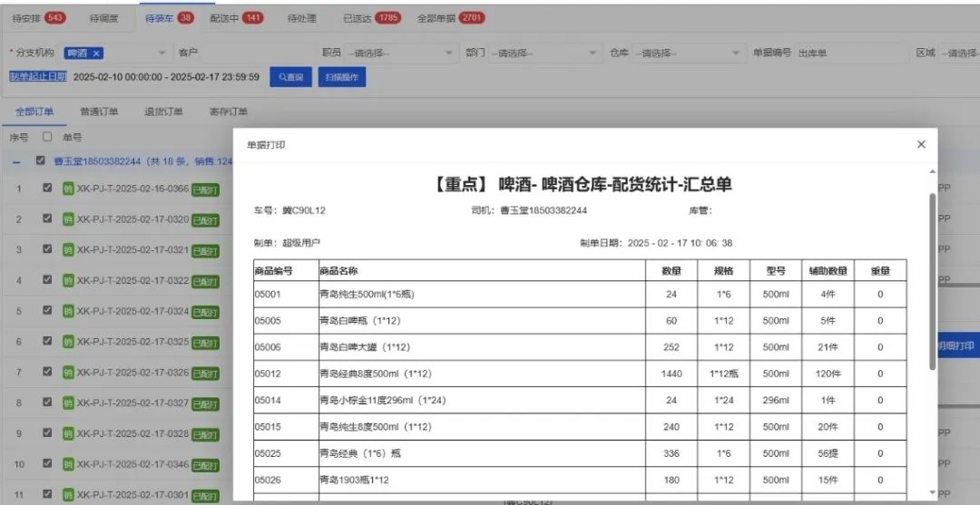This screenshot has height=505, width=980.
Task: Click the red 1785 badge on 已送达
Action: coord(388,17)
